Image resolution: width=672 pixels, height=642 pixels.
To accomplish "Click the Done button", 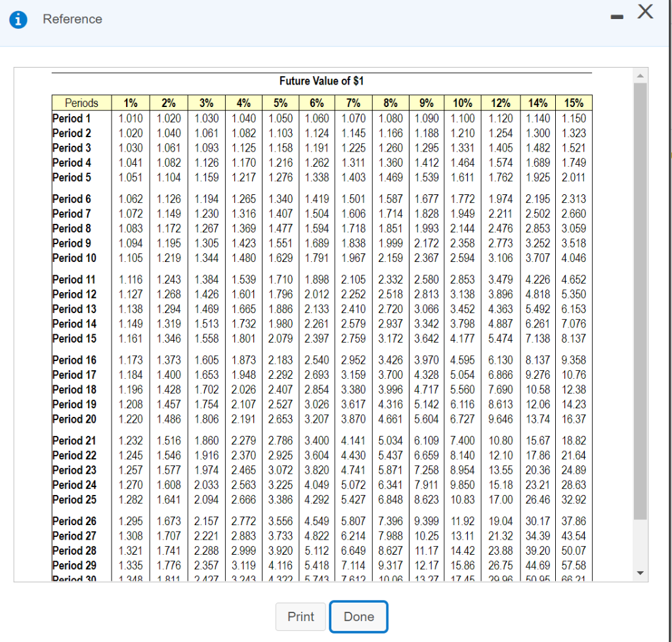I will tap(359, 616).
